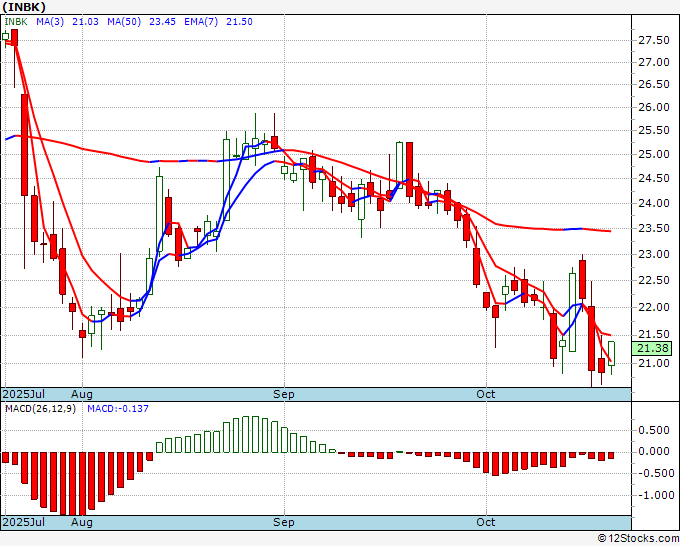
Task: Open the 12Stocks.com copyright link
Action: 638,539
